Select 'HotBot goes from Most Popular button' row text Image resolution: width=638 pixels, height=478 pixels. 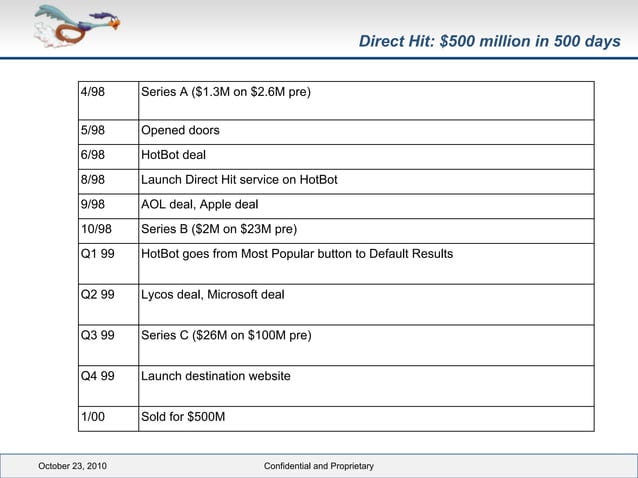[297, 254]
